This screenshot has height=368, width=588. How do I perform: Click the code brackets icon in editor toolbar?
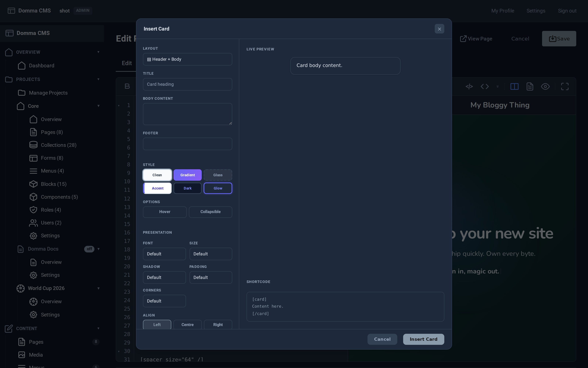(485, 86)
